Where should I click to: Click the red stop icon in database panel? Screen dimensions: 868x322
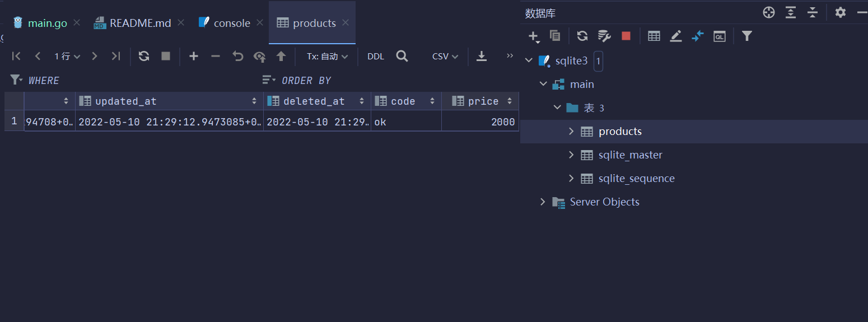(x=626, y=36)
